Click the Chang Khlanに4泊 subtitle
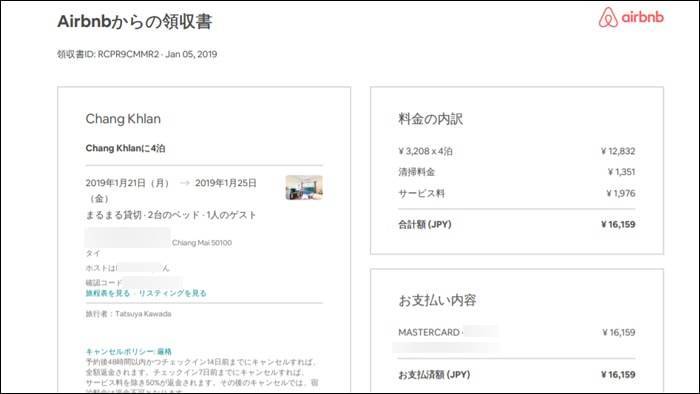The height and width of the screenshot is (394, 700). click(125, 148)
